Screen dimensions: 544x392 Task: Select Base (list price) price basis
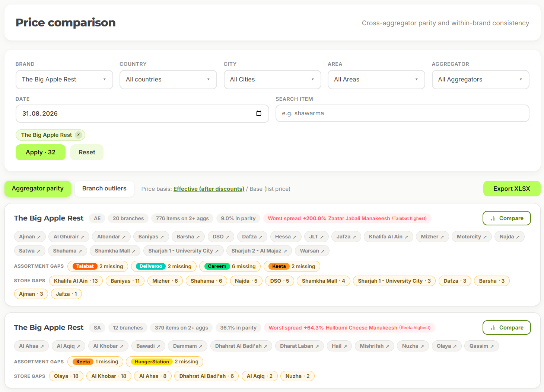coord(270,189)
